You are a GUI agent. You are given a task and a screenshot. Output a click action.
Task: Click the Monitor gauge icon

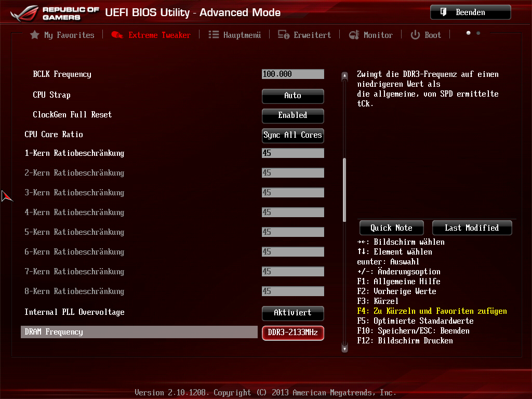354,35
